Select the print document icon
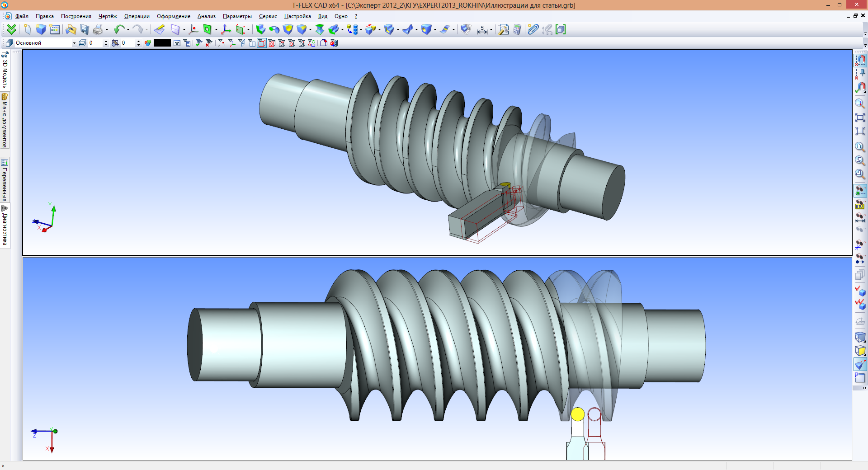The height and width of the screenshot is (470, 868). tap(99, 29)
